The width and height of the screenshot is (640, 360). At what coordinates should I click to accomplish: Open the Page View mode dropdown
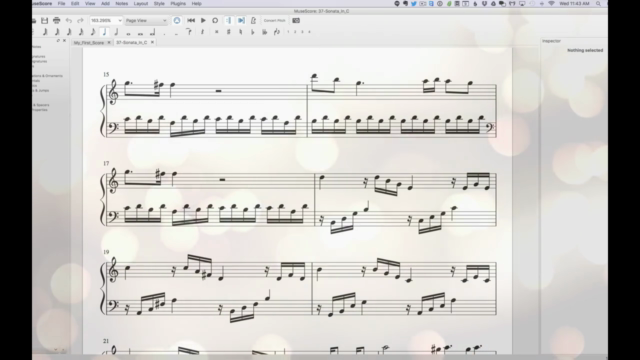click(x=146, y=20)
